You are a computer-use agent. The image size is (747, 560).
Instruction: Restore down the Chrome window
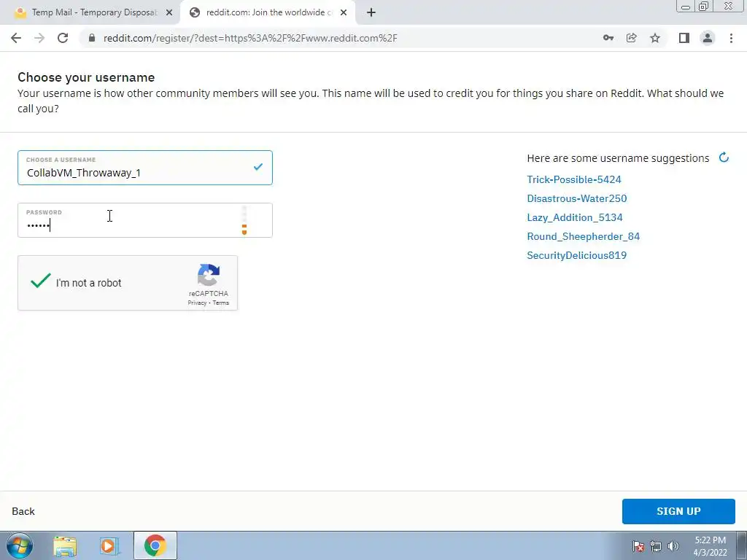(703, 7)
